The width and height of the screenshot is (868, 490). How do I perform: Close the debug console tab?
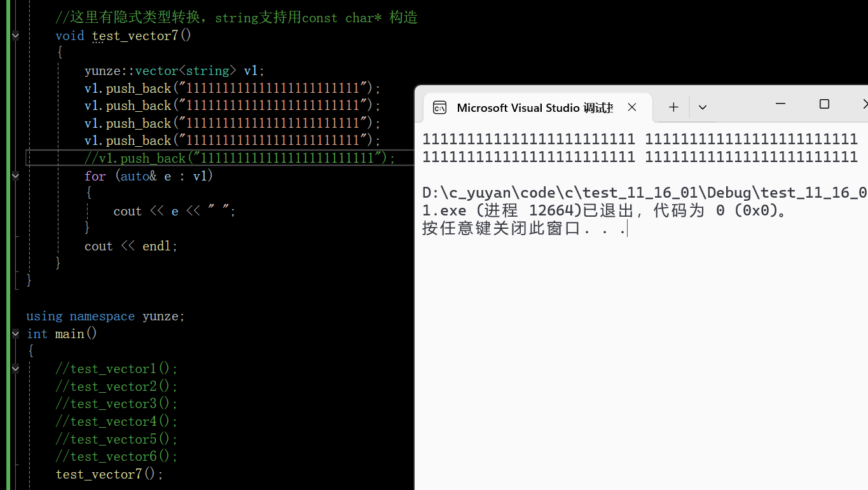631,107
